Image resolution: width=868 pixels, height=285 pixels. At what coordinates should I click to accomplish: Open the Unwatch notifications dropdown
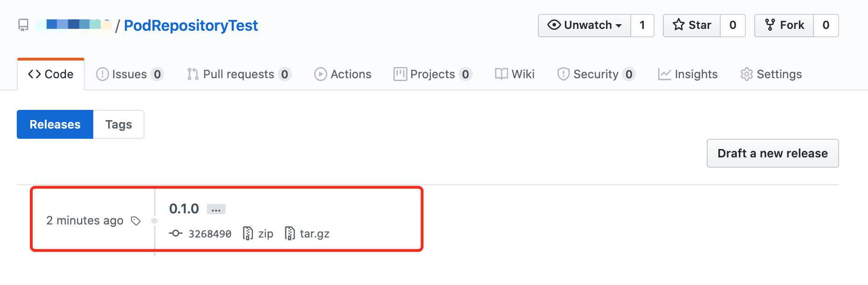tap(585, 25)
